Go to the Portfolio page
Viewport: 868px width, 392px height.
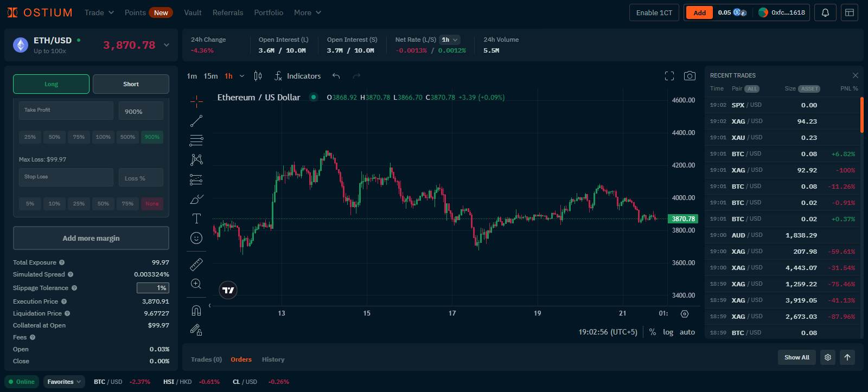point(269,12)
